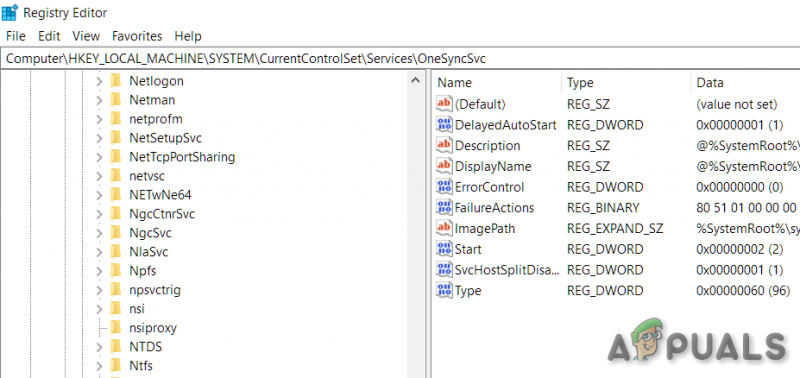Click the DelayedAutoStart DWORD value icon

click(444, 124)
